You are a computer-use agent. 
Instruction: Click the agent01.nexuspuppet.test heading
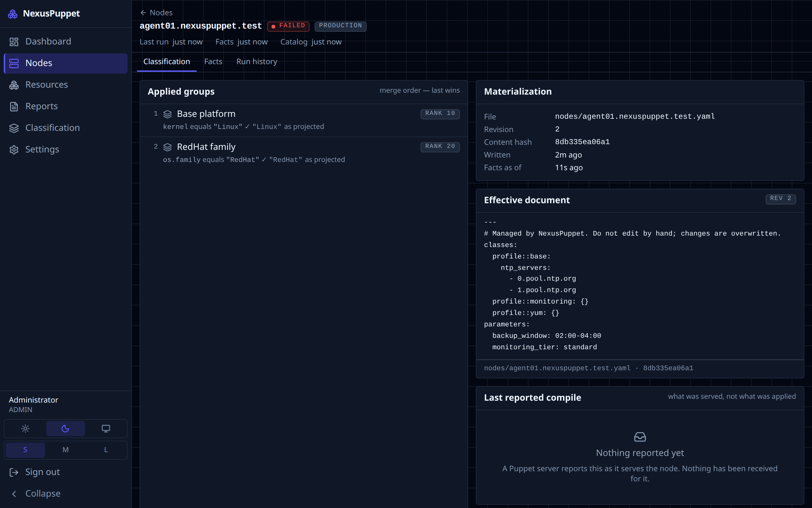[x=200, y=26]
